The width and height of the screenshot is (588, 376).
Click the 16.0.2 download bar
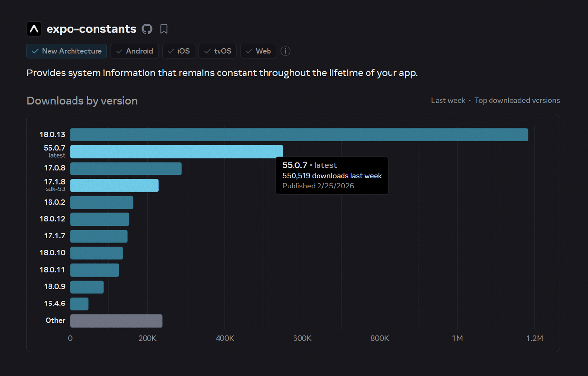pyautogui.click(x=101, y=202)
